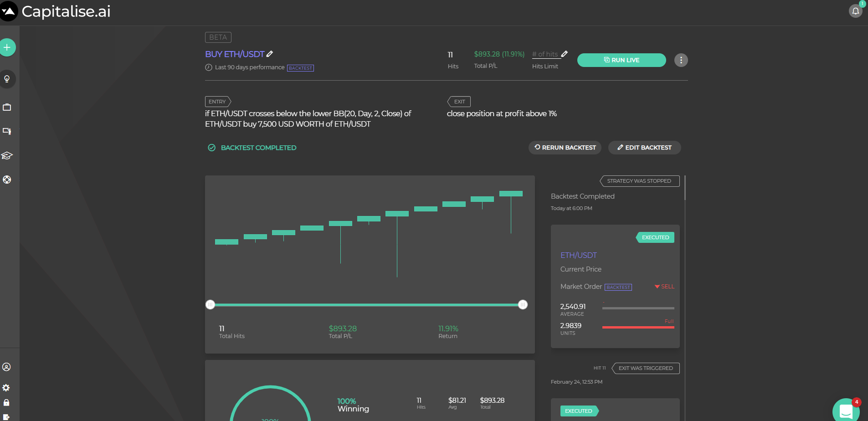The height and width of the screenshot is (421, 868).
Task: Click the logout icon at sidebar bottom
Action: 7,416
